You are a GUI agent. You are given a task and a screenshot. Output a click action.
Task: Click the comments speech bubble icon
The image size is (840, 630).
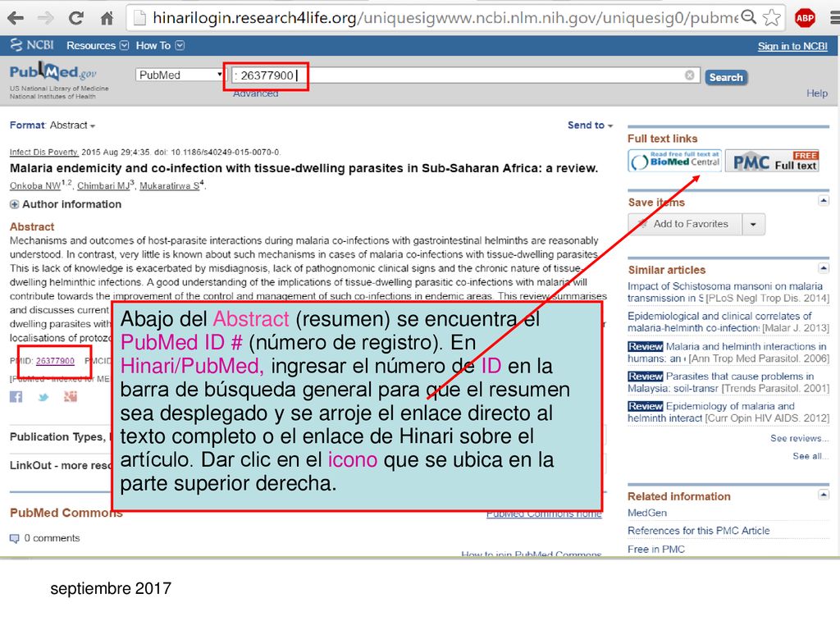pyautogui.click(x=15, y=538)
